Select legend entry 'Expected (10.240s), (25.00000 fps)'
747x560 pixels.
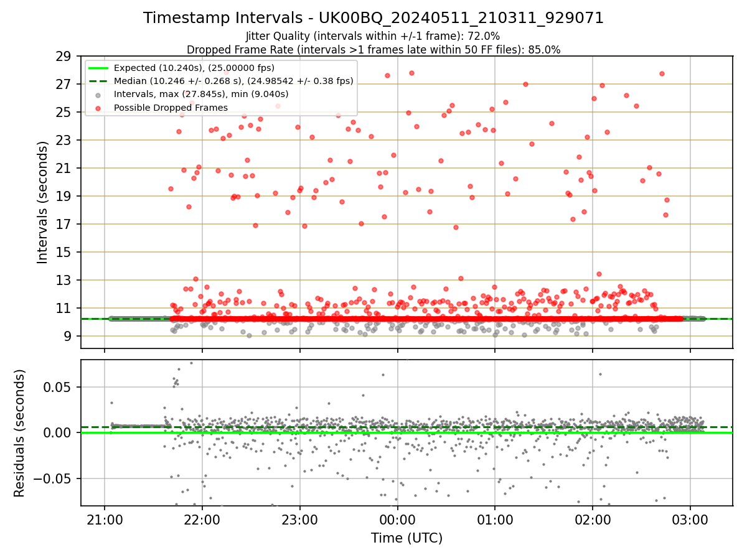194,68
